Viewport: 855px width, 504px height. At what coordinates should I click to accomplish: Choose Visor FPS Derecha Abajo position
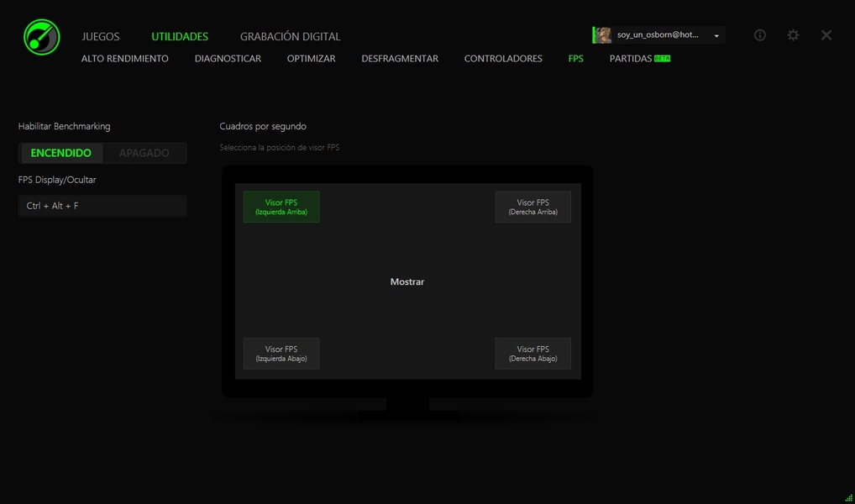[532, 354]
